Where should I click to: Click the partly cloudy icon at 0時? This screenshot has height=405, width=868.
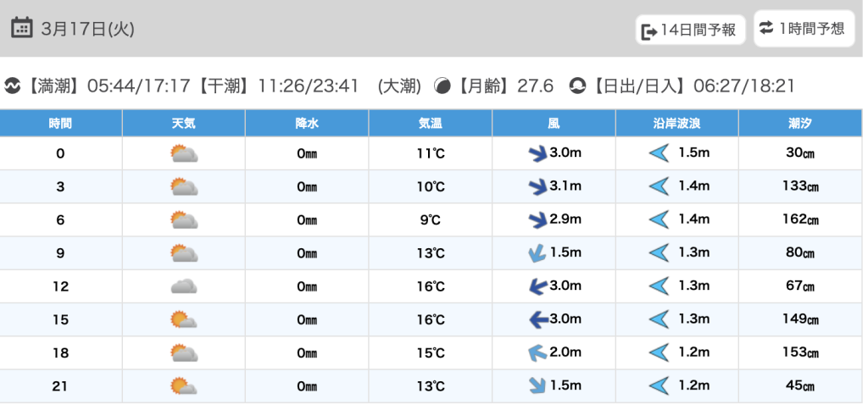[x=184, y=154]
